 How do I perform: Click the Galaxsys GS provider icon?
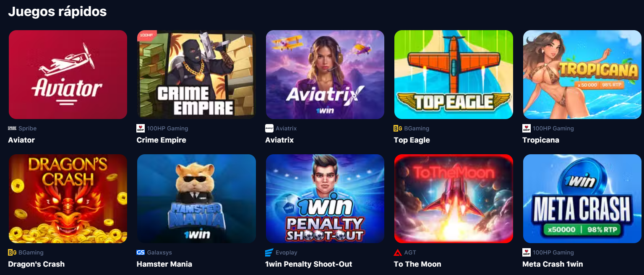(x=141, y=252)
